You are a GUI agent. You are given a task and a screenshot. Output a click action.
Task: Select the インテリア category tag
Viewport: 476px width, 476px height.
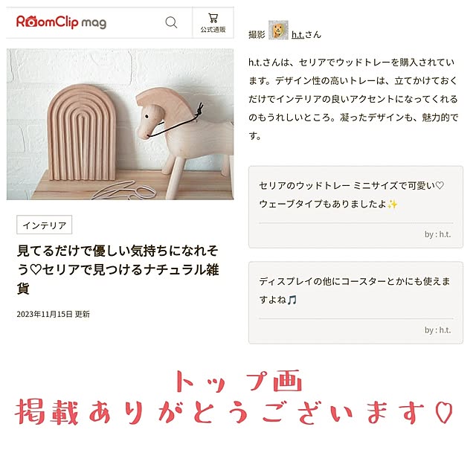[45, 225]
